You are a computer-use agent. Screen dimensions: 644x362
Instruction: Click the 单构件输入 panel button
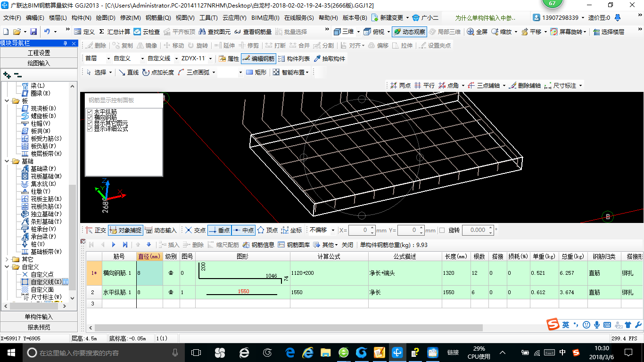pyautogui.click(x=39, y=317)
